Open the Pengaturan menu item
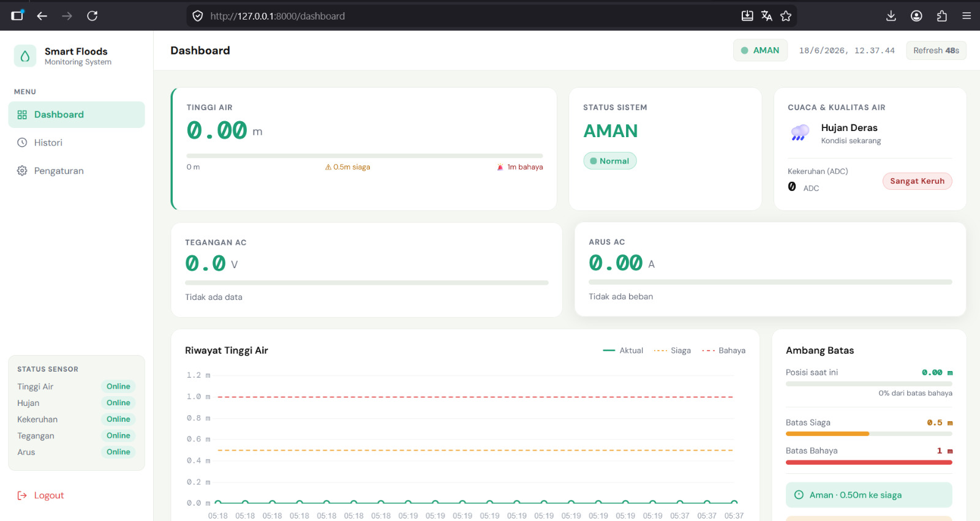The height and width of the screenshot is (521, 980). pos(77,171)
